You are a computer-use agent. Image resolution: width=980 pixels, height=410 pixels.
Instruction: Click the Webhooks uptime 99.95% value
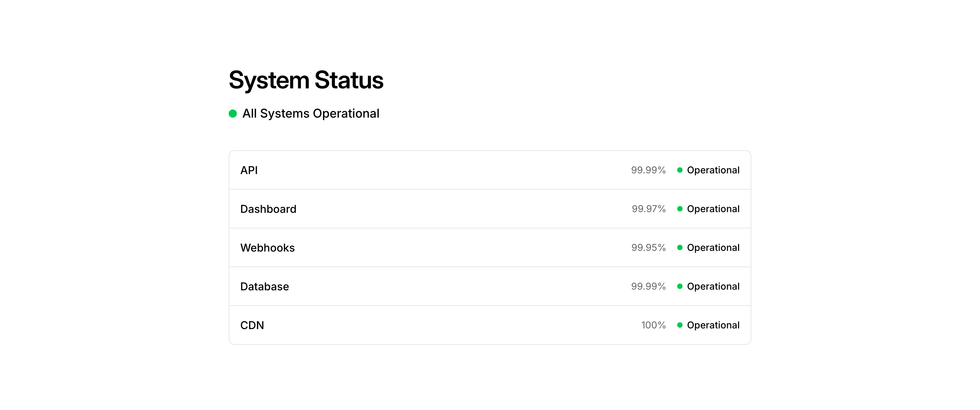pyautogui.click(x=648, y=247)
